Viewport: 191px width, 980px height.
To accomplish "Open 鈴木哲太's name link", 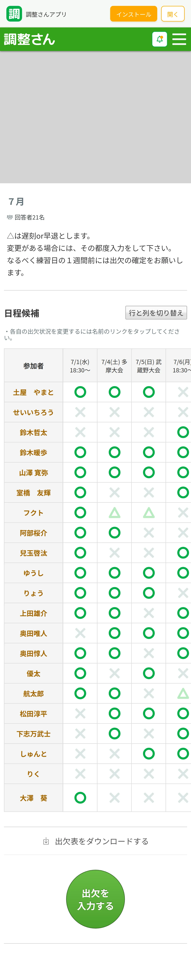I will click(33, 433).
